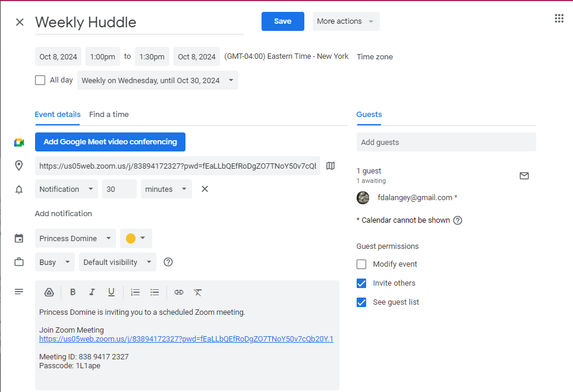
Task: Open the weekly recurrence dropdown
Action: (x=158, y=81)
